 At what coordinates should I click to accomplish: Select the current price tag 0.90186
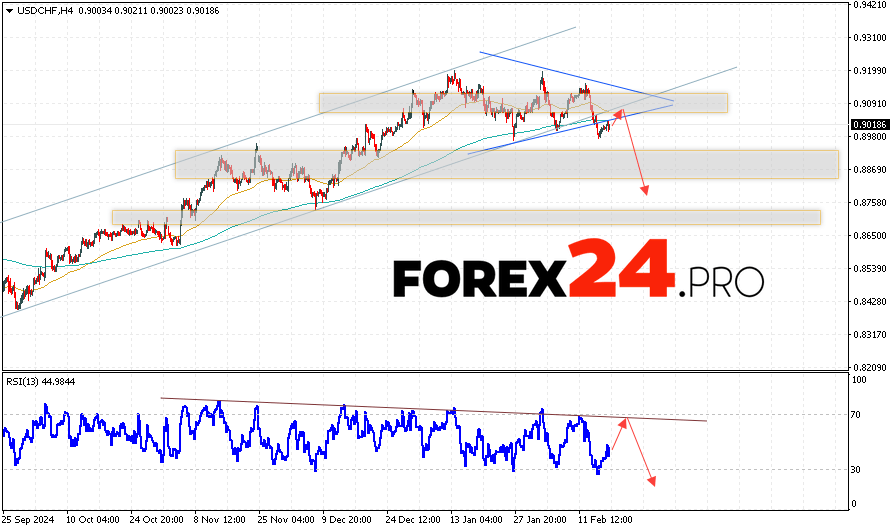coord(870,124)
